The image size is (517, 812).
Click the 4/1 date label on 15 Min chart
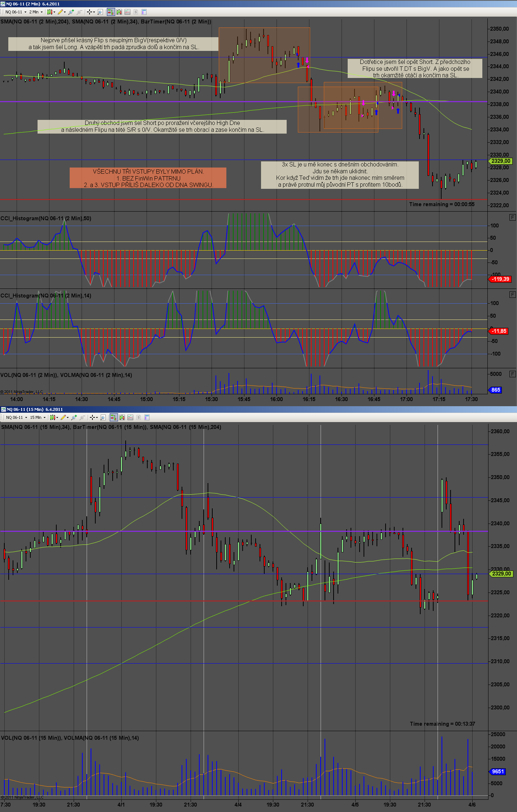(x=121, y=805)
